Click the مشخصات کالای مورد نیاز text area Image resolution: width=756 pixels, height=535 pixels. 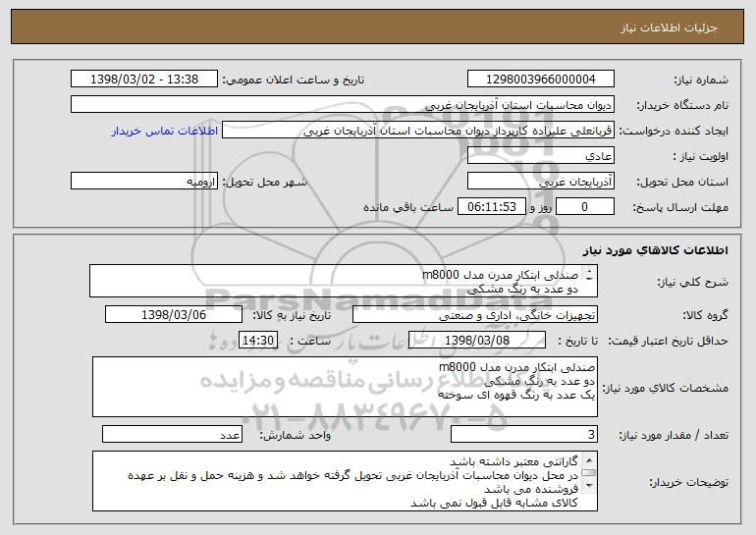pyautogui.click(x=345, y=387)
